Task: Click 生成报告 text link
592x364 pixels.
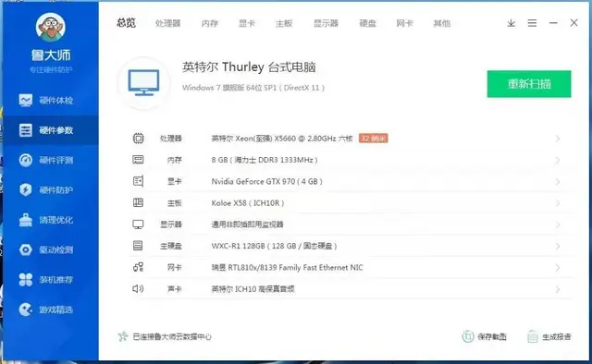Action: click(557, 336)
